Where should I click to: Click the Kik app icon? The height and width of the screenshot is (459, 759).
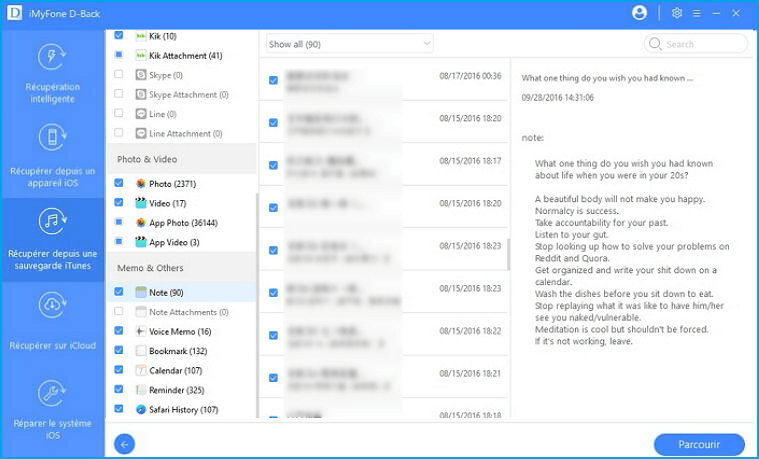tap(141, 36)
